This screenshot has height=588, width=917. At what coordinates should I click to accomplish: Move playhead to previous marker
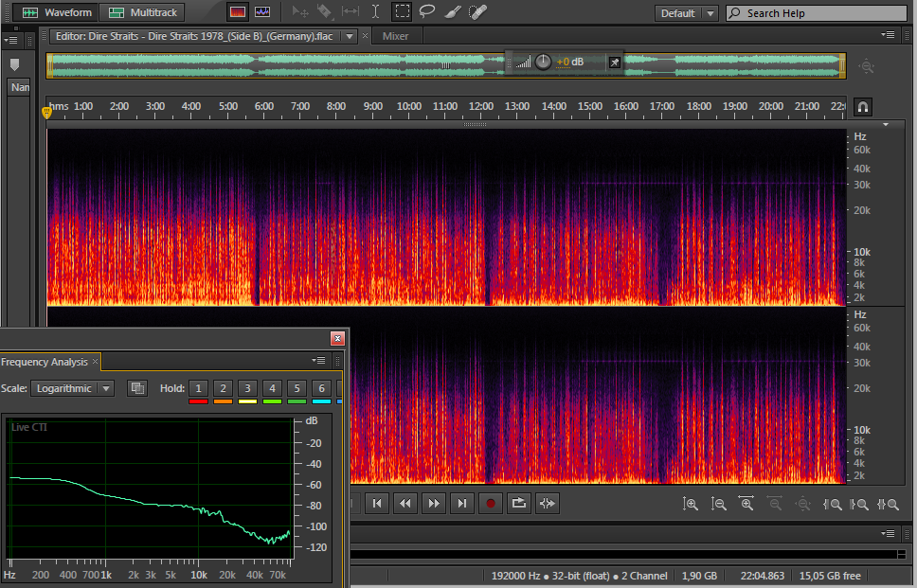point(377,503)
